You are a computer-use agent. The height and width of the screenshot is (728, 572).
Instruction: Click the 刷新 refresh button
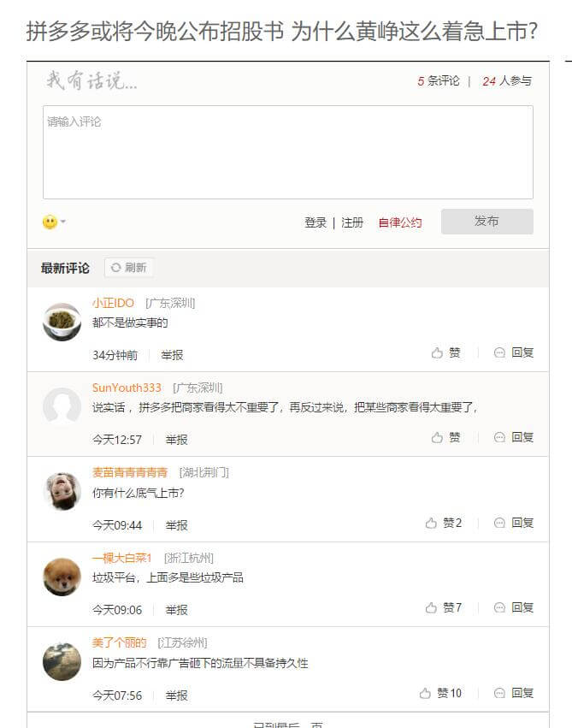click(129, 268)
